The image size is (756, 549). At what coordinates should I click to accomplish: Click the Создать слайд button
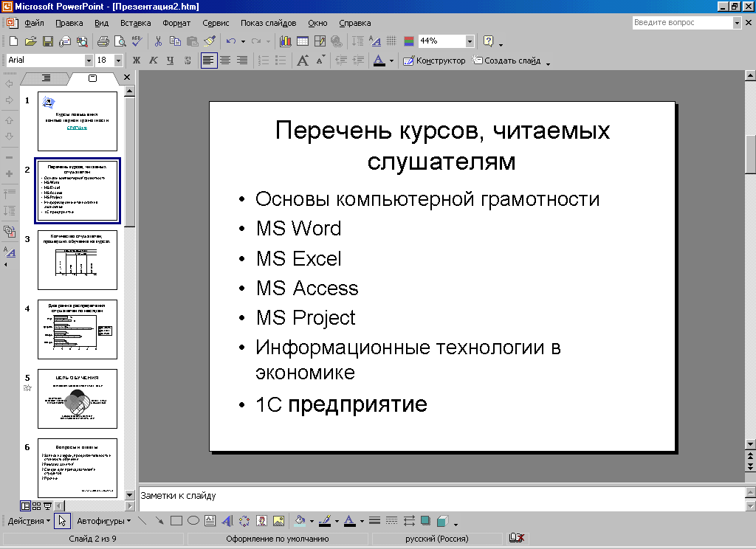[x=506, y=61]
